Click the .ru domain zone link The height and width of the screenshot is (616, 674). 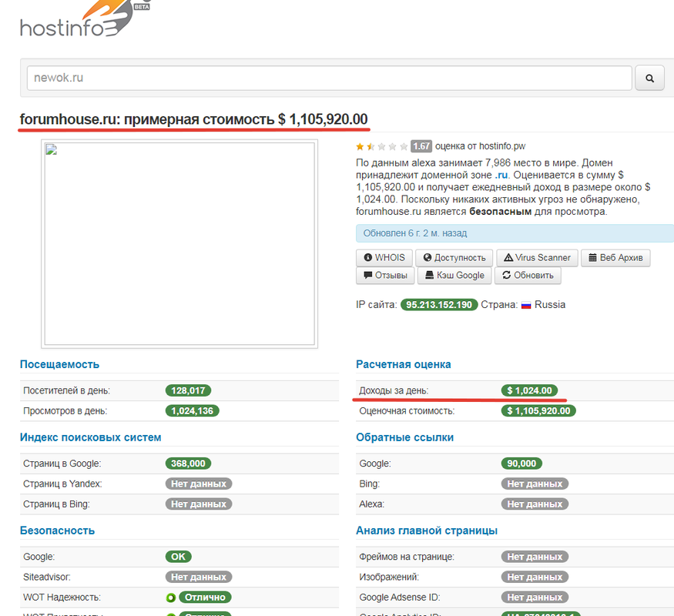coord(501,176)
